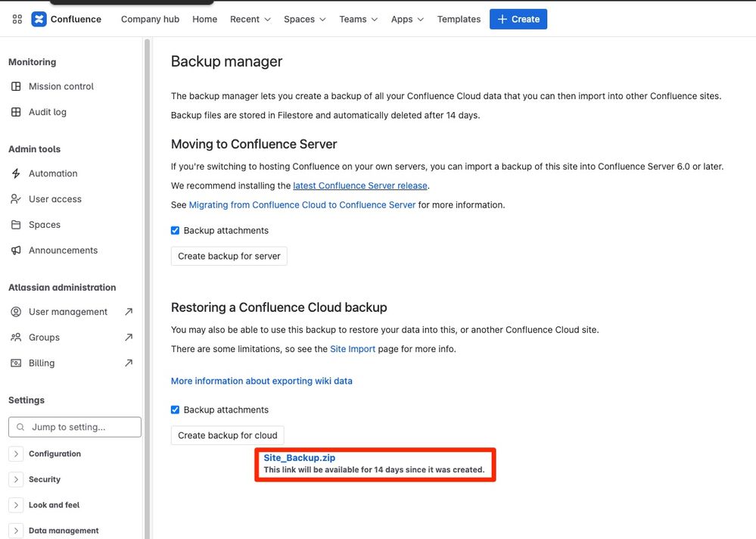Click Create backup for server button

[229, 256]
